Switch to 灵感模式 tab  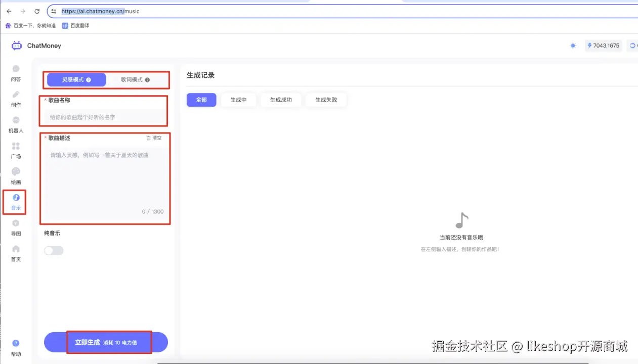(76, 80)
